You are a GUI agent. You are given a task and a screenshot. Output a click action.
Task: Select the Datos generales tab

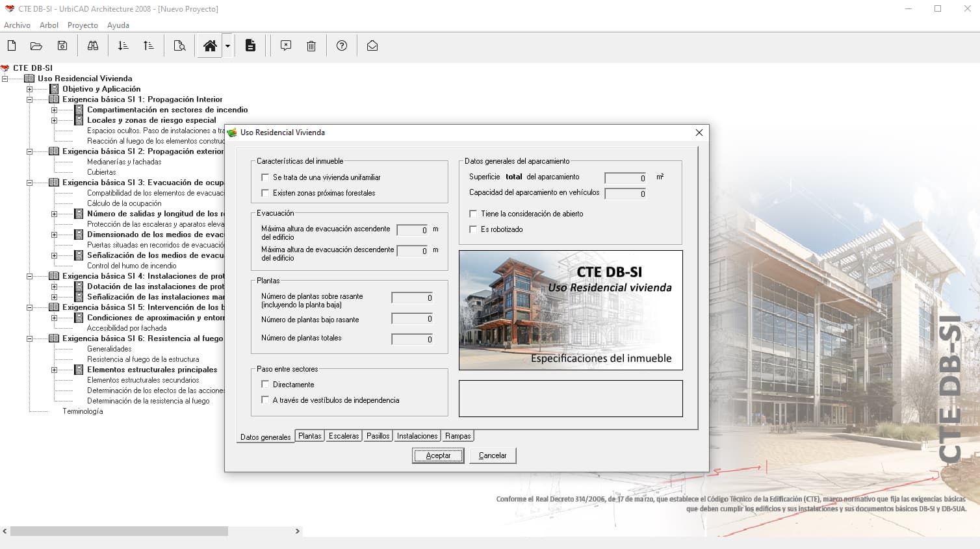click(x=266, y=437)
